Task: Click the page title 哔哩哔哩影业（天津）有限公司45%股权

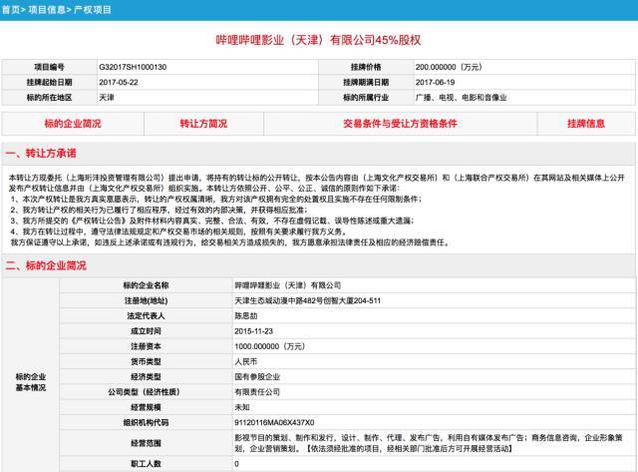Action: tap(317, 38)
